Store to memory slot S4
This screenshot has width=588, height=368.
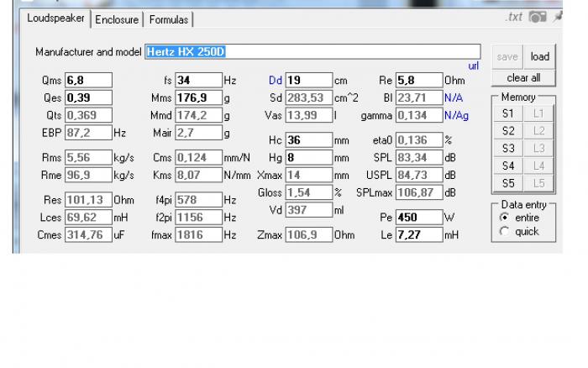(507, 166)
